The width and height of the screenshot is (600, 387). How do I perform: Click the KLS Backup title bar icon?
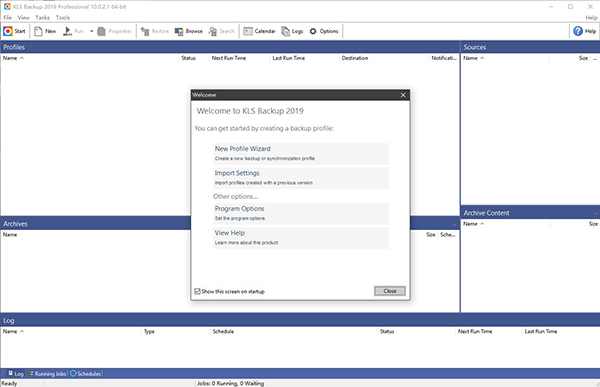point(7,7)
